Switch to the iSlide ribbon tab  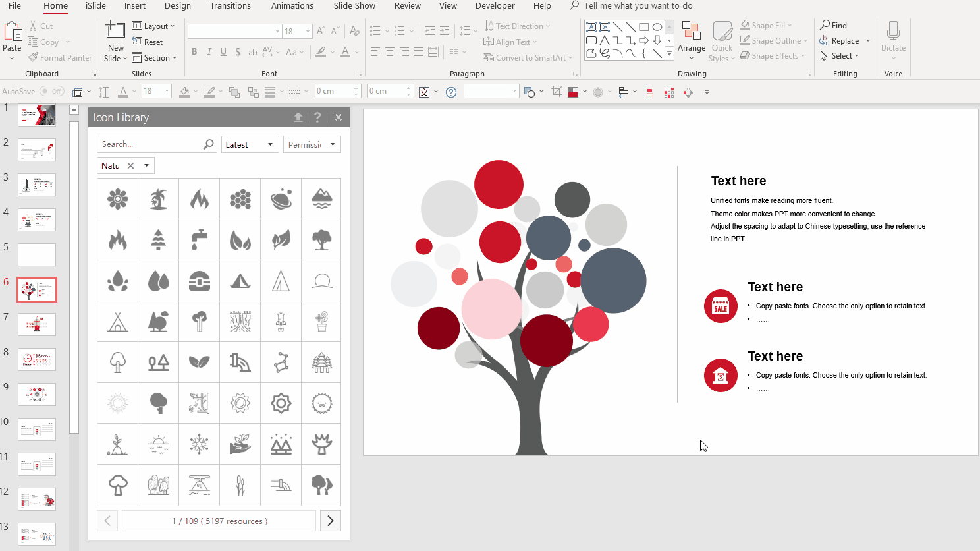[x=95, y=6]
